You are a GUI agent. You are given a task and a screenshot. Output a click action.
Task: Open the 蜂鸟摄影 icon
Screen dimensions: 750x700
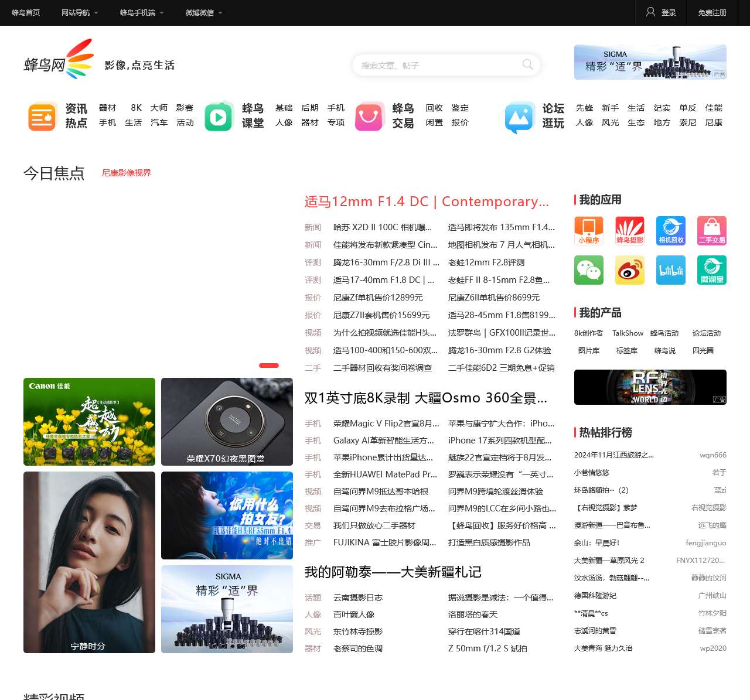click(x=629, y=231)
